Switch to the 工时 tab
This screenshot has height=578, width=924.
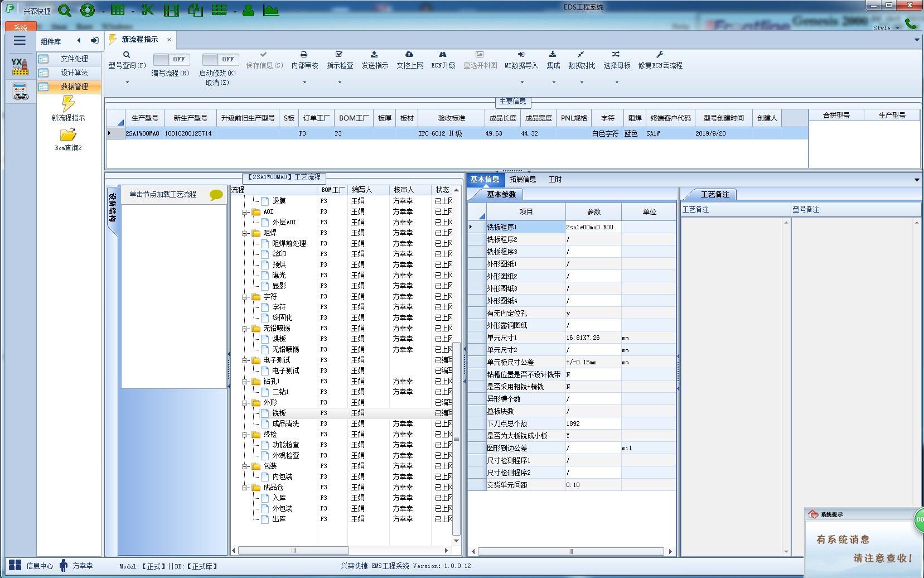click(x=555, y=179)
